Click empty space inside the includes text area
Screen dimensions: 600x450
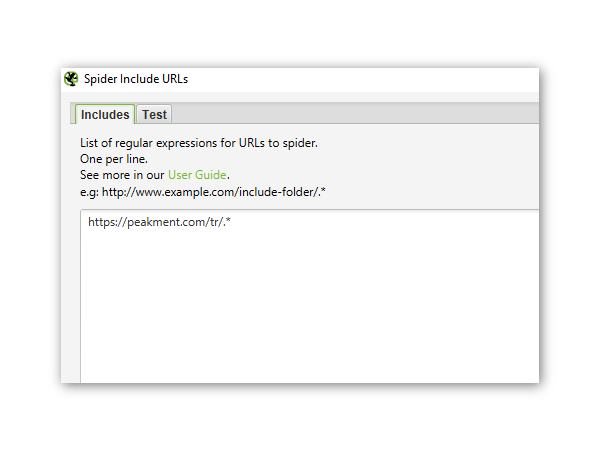click(x=300, y=310)
